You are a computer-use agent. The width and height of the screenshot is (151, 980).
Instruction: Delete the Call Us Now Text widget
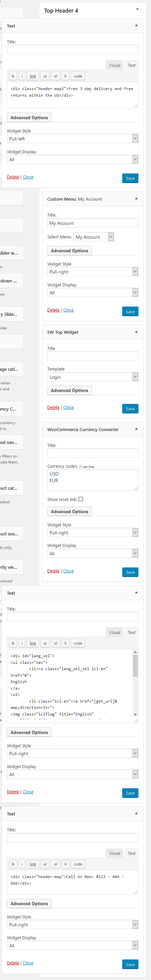click(13, 963)
